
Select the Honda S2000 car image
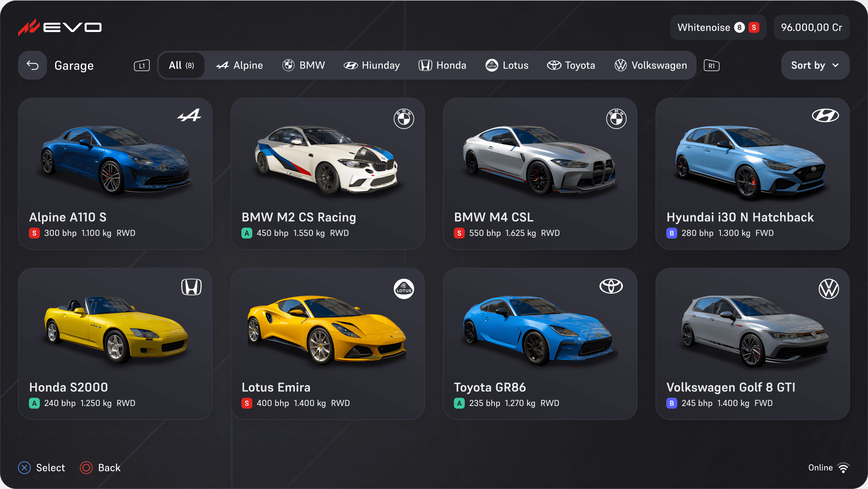(115, 329)
